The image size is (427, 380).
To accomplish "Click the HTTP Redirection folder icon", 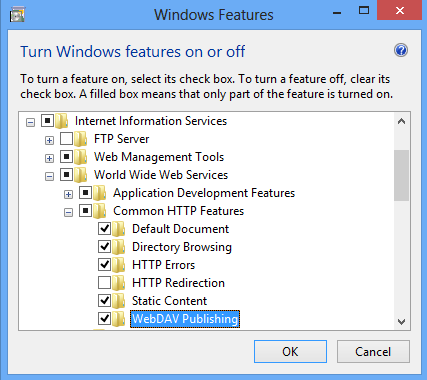I will click(x=119, y=283).
